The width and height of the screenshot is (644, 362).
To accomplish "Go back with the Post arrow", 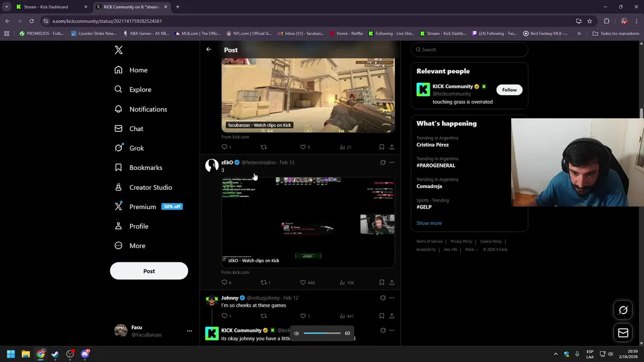I will click(x=209, y=49).
